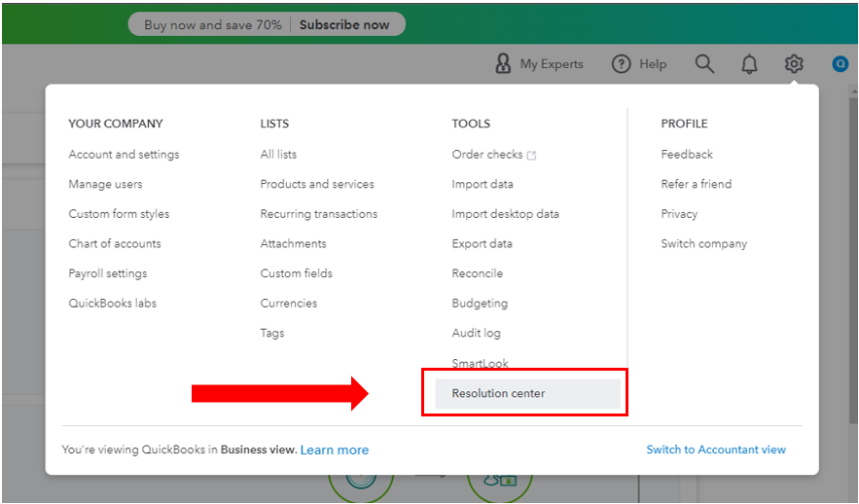Select Attachments in Lists
859x504 pixels.
point(293,243)
